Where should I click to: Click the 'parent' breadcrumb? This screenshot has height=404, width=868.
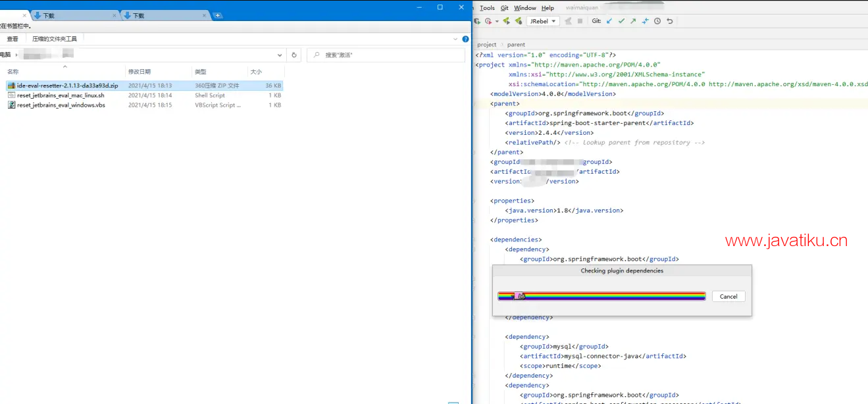(x=516, y=45)
